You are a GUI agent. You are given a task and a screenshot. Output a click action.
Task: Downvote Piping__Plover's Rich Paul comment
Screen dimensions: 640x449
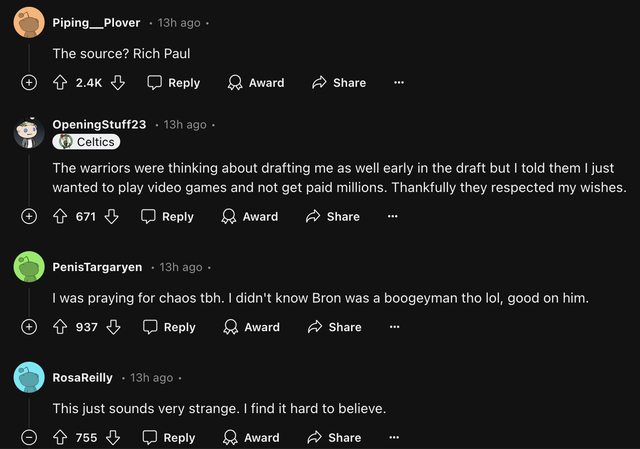pos(118,83)
